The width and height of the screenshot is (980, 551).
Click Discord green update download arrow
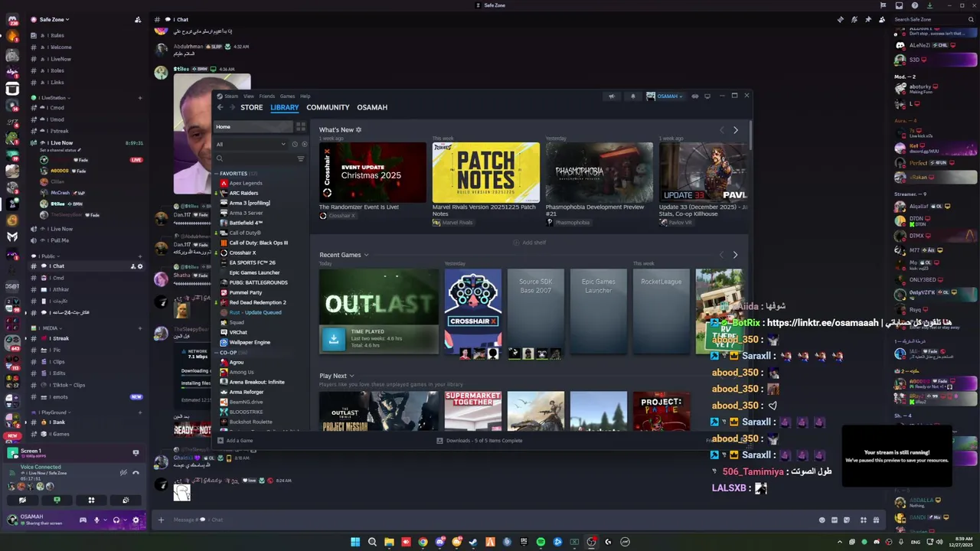(x=930, y=5)
